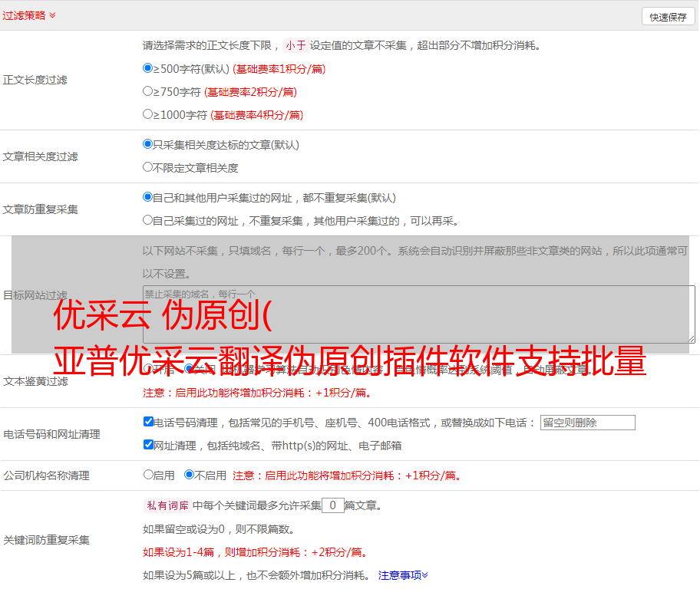Select the ≥500字符 default length option
700x589 pixels.
[x=148, y=67]
